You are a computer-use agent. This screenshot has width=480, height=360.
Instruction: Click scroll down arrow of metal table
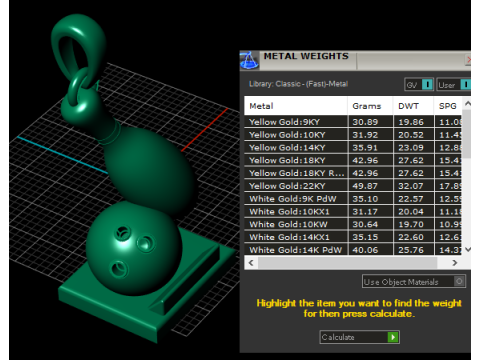click(468, 249)
